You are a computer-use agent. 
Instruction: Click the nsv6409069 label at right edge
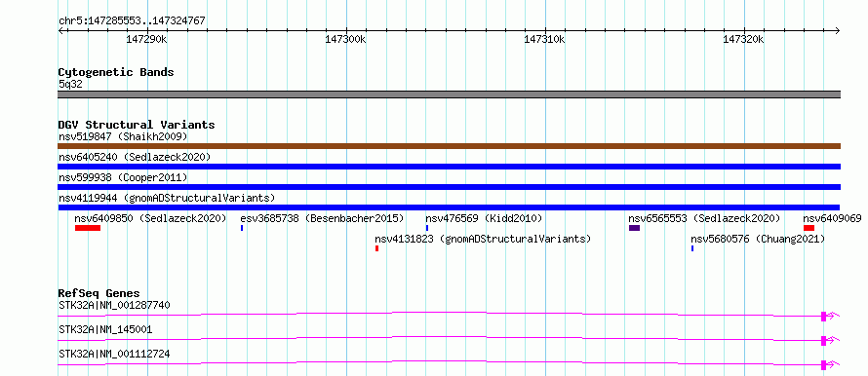click(833, 218)
